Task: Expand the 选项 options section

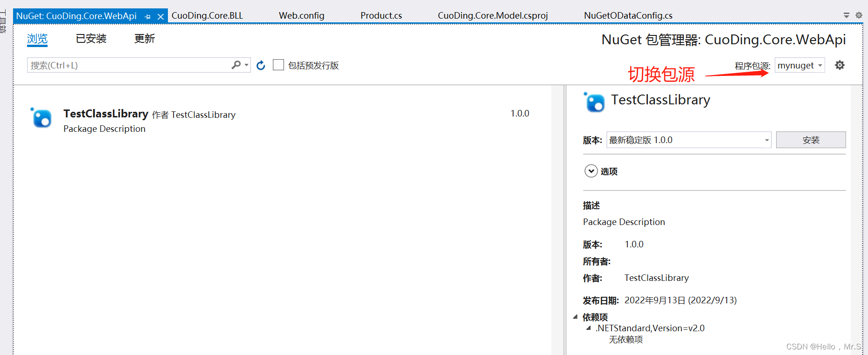Action: [x=591, y=171]
